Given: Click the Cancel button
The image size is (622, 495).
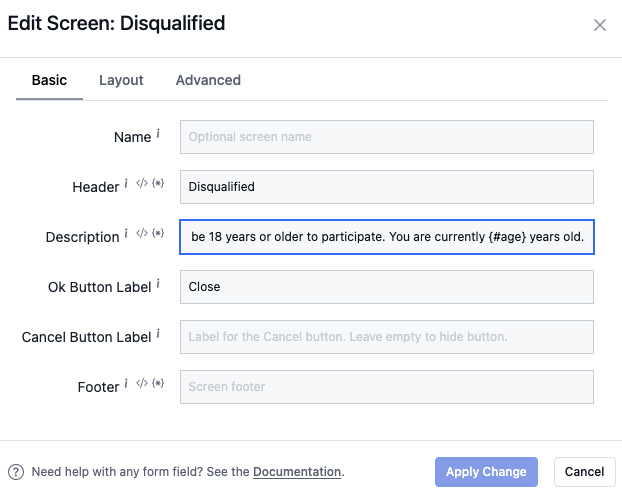Looking at the screenshot, I should point(584,472).
